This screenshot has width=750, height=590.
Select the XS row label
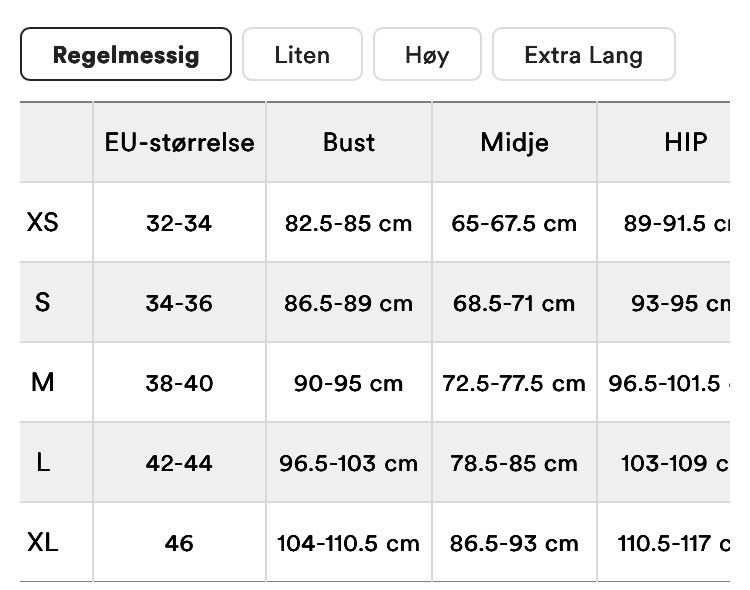coord(43,222)
